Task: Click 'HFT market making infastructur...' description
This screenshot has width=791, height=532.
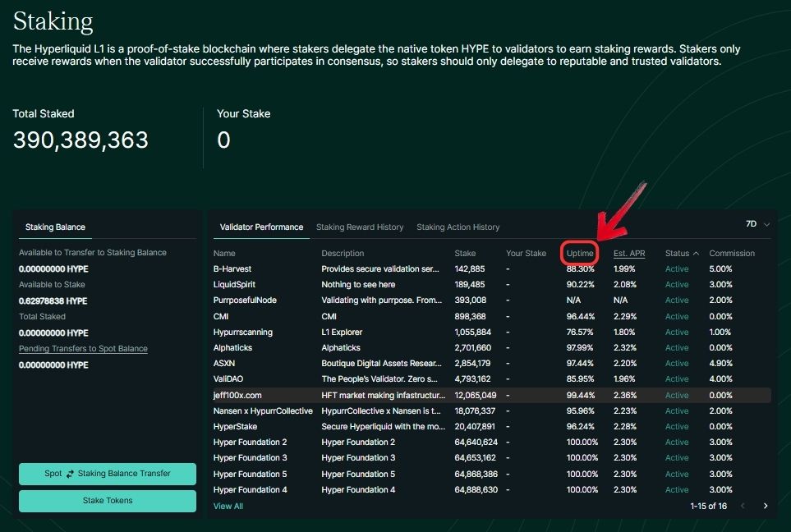Action: click(x=384, y=396)
